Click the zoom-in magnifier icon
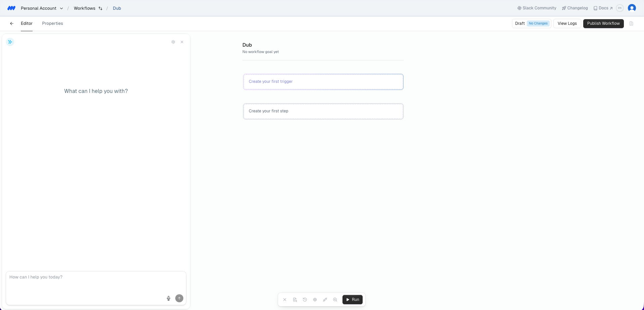Viewport: 644px width, 310px height. pyautogui.click(x=335, y=300)
